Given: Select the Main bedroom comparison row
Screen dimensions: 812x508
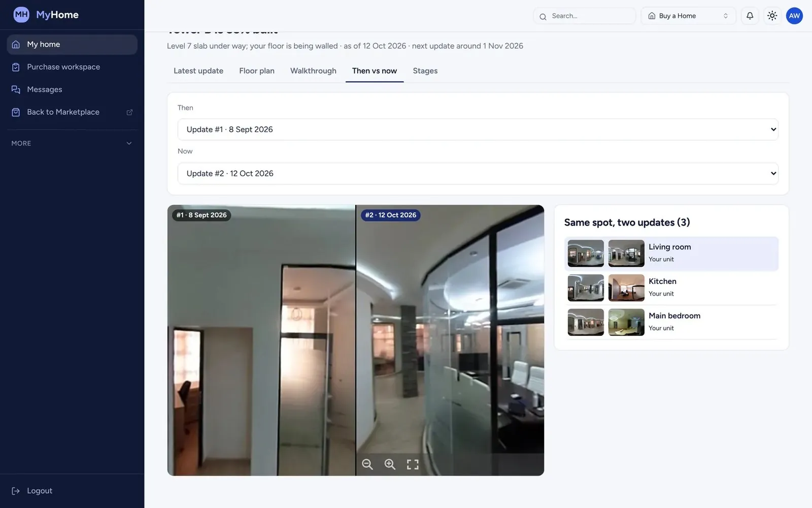Looking at the screenshot, I should tap(671, 323).
